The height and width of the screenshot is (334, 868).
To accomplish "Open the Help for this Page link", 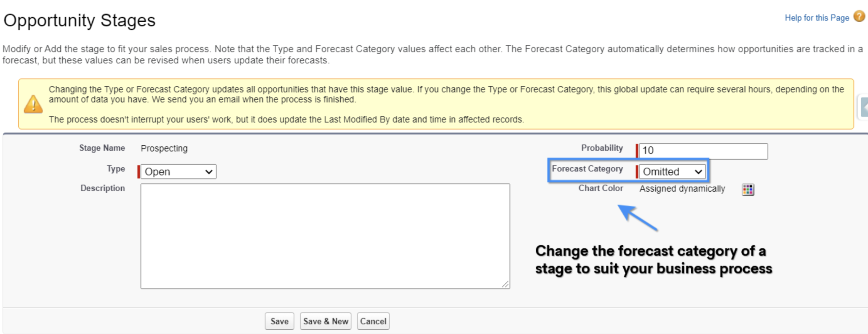I will [x=817, y=18].
